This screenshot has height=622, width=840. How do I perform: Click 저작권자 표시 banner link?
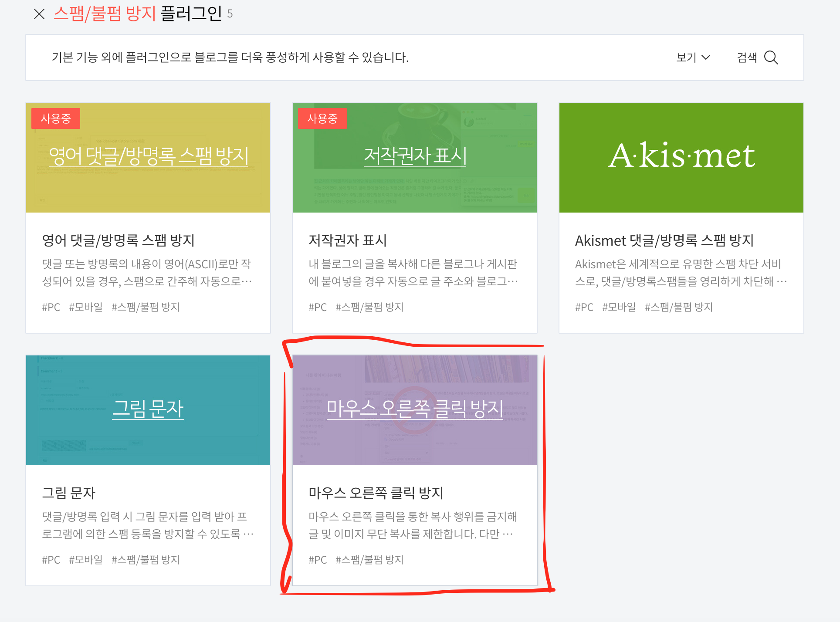point(415,156)
